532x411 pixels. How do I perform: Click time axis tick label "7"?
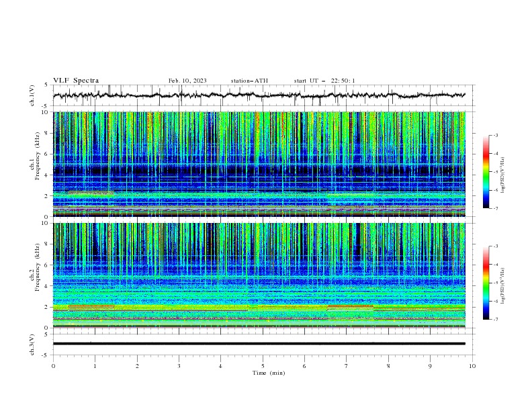point(347,366)
